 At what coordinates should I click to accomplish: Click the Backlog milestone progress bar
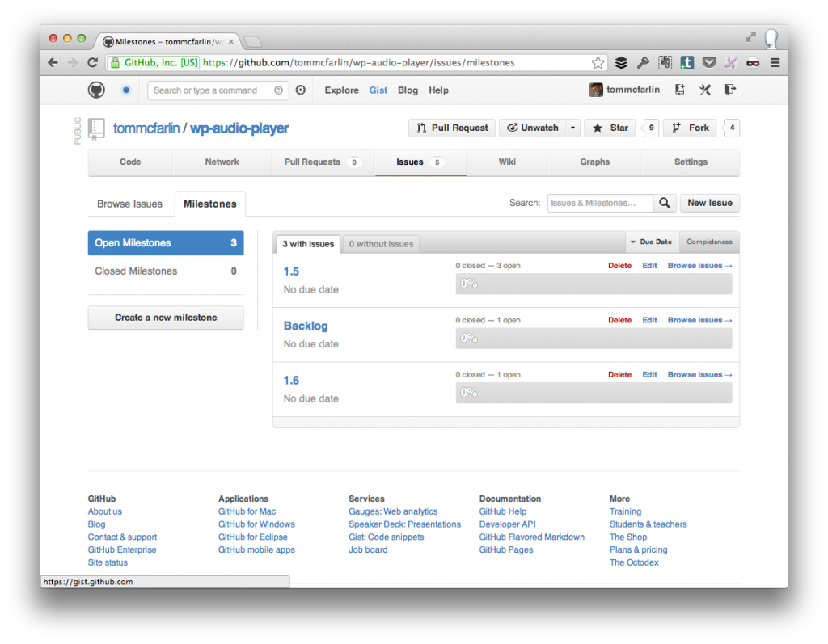[594, 338]
